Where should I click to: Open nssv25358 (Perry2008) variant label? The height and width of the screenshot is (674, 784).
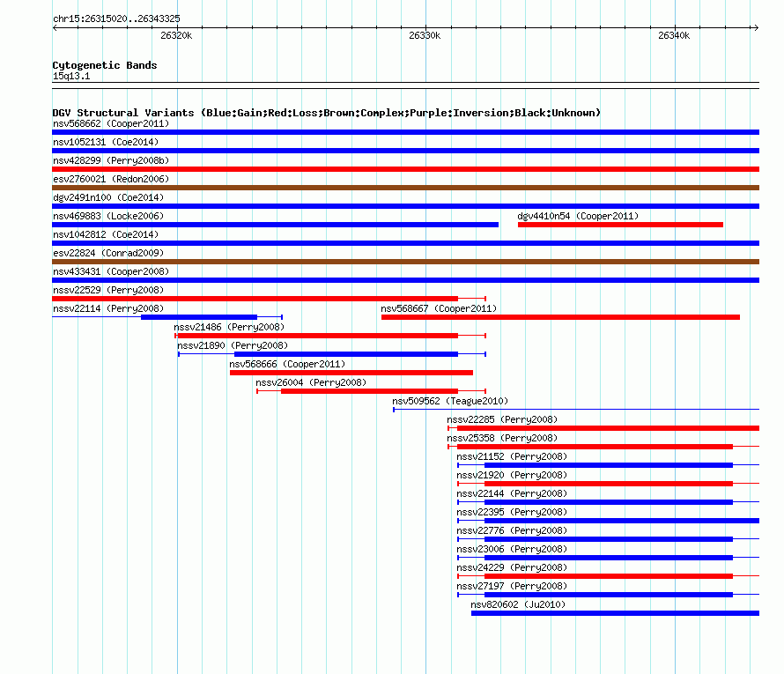(x=502, y=438)
